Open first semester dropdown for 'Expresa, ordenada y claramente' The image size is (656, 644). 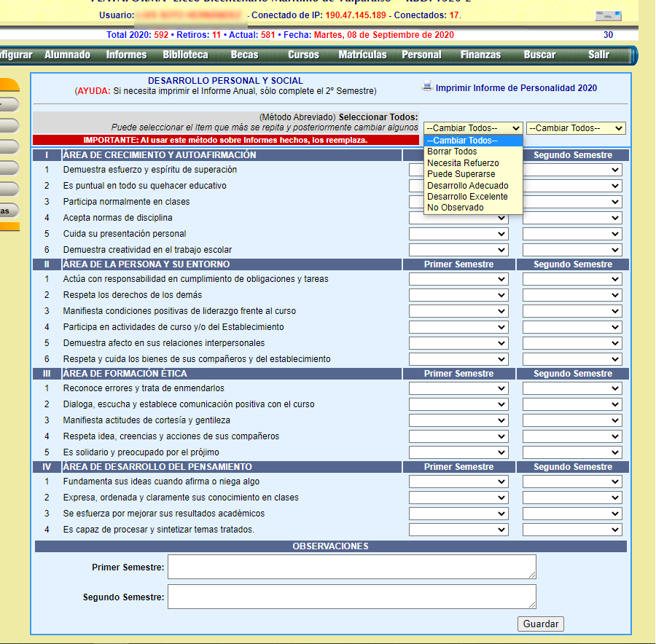[458, 498]
